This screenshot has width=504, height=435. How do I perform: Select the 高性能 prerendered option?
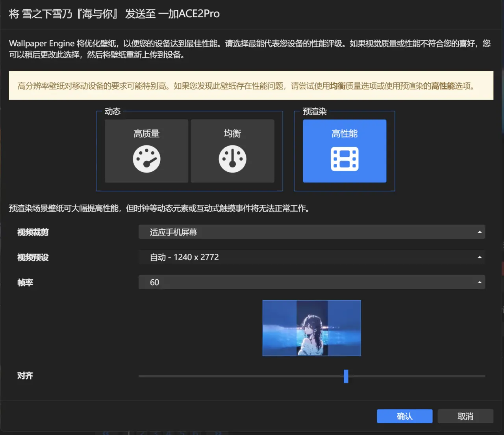(x=345, y=151)
